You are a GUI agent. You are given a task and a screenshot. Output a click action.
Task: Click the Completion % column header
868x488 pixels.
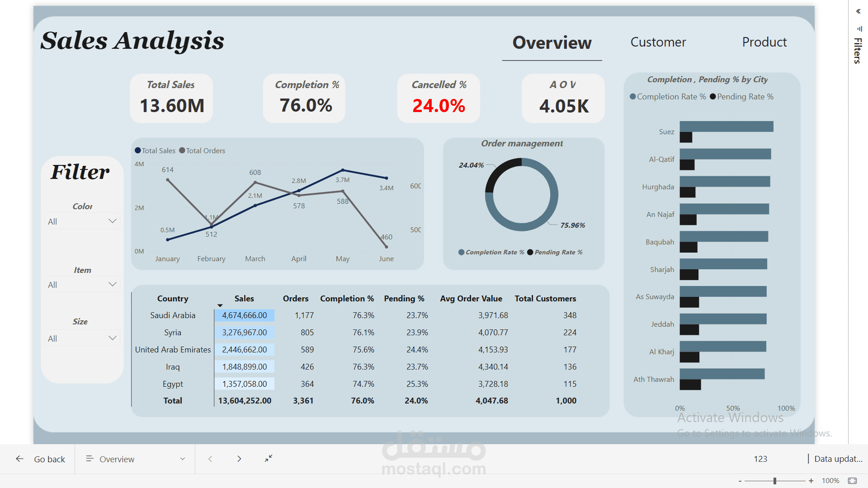(x=347, y=298)
